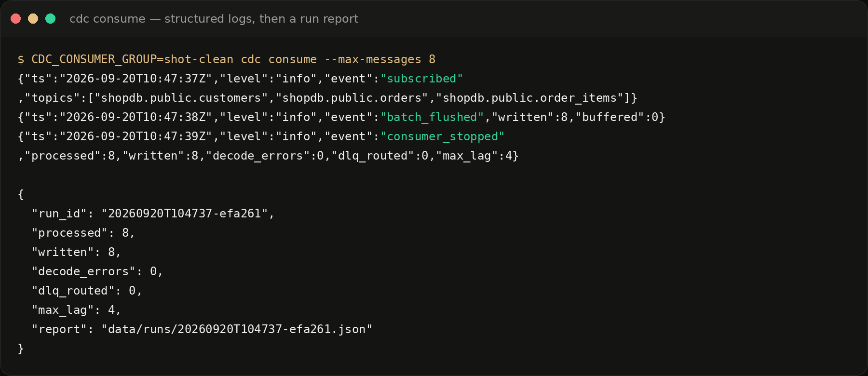Click the timestamp '2026-09-20T10:47:37Z'
Viewport: 868px width, 376px height.
point(136,79)
